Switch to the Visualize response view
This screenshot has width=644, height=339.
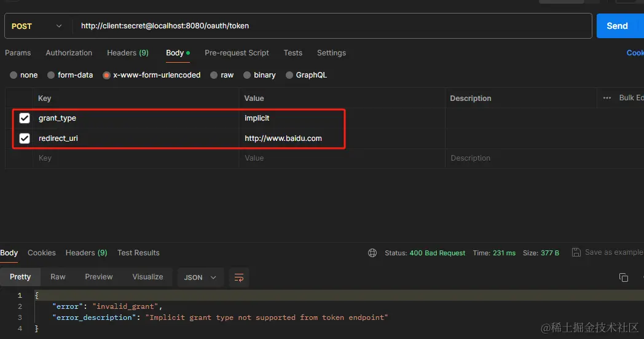[148, 277]
